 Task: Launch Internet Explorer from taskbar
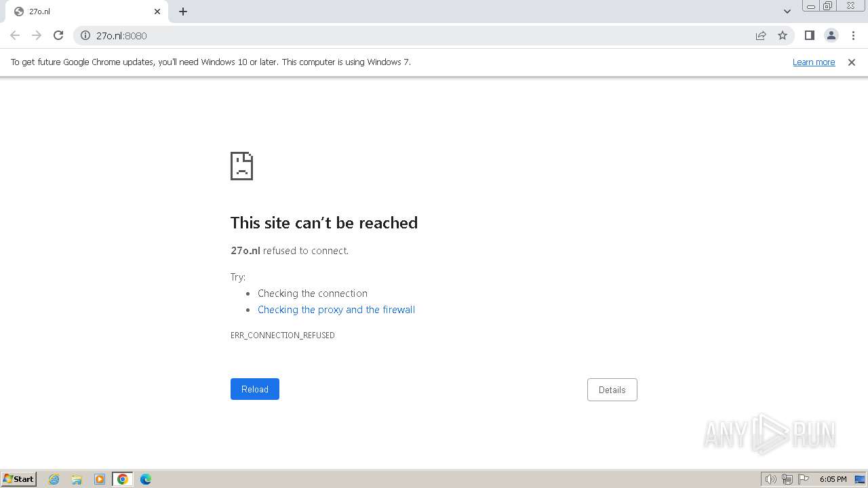54,479
